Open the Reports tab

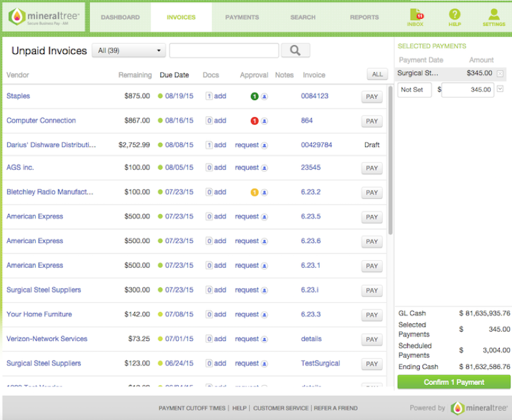tap(365, 18)
